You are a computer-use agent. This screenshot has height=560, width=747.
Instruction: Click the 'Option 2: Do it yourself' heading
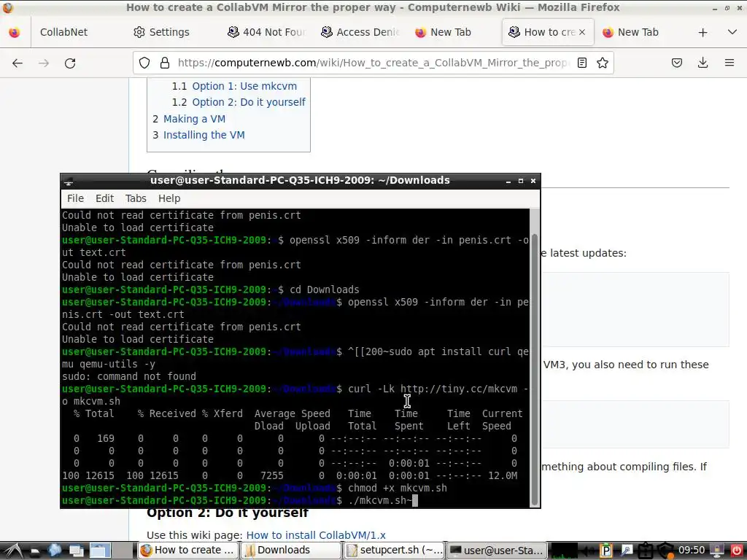pos(228,513)
